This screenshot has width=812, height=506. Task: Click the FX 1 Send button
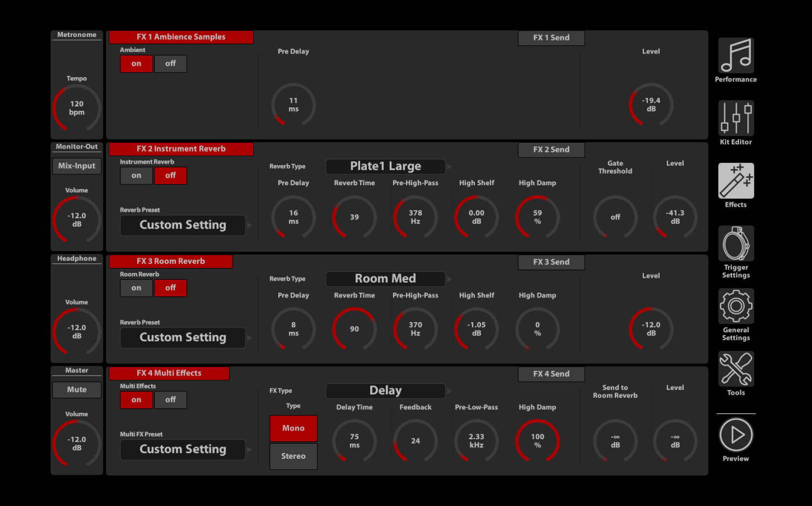(551, 38)
